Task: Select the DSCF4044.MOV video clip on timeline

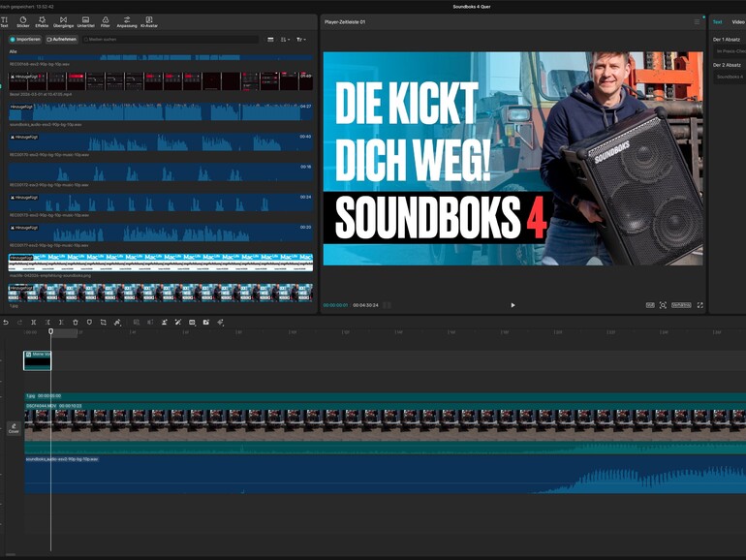Action: (386, 427)
